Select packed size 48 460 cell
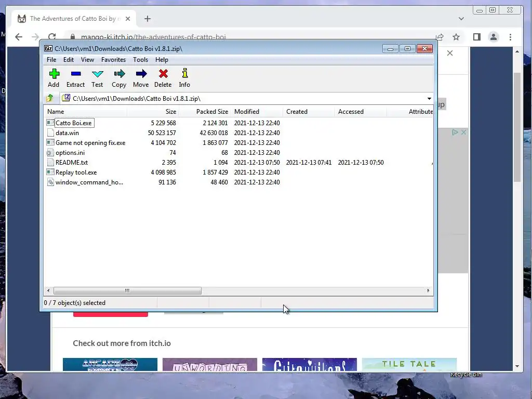The height and width of the screenshot is (399, 532). [219, 182]
